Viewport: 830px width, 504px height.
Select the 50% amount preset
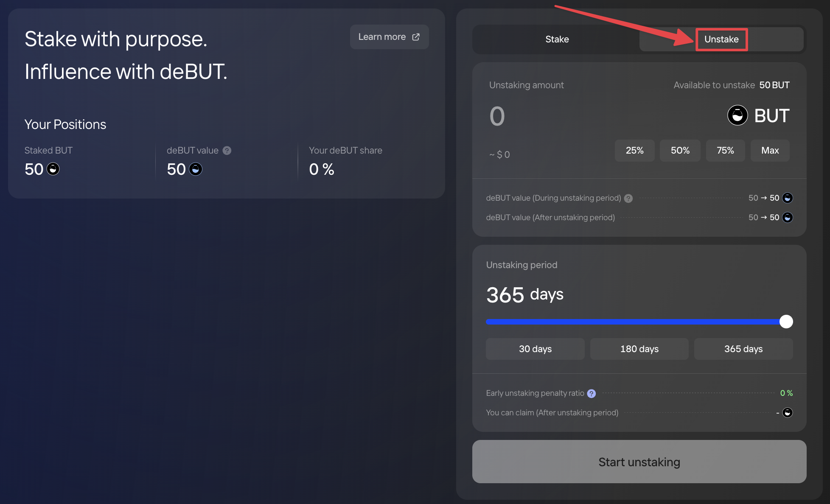(x=680, y=151)
